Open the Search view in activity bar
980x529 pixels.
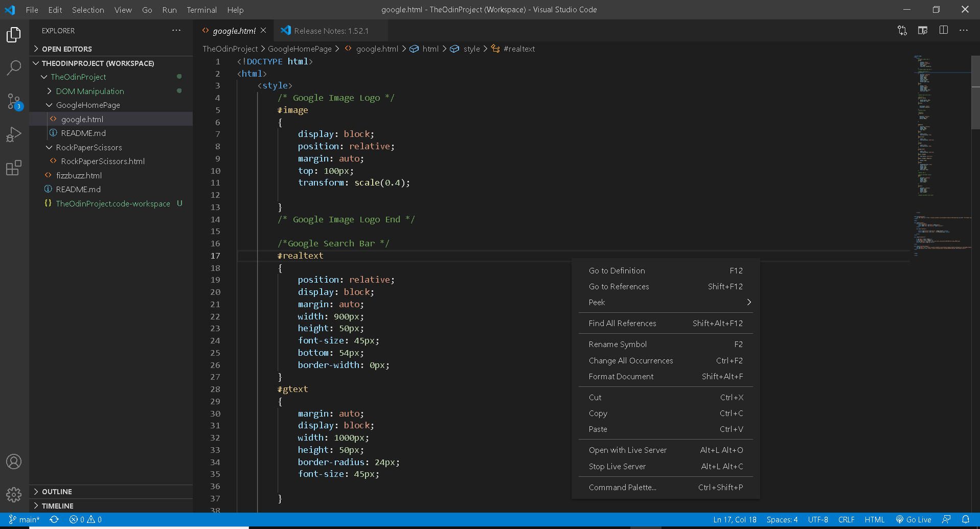[x=14, y=67]
